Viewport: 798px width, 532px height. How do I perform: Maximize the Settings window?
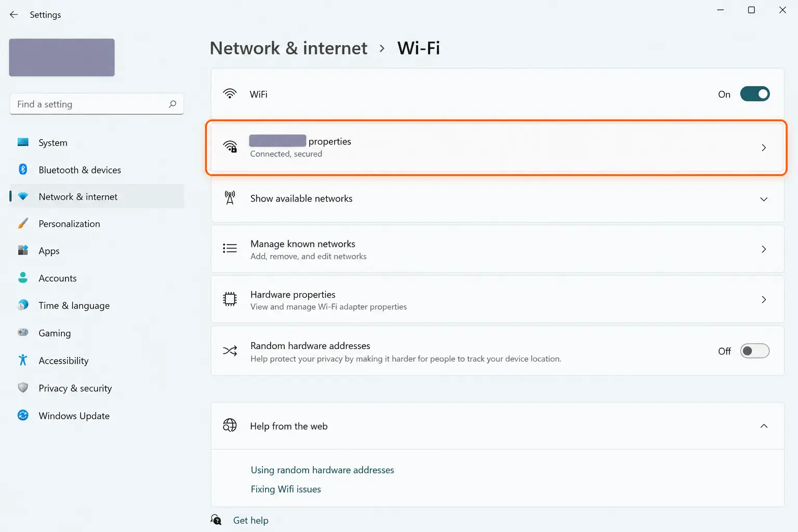751,10
